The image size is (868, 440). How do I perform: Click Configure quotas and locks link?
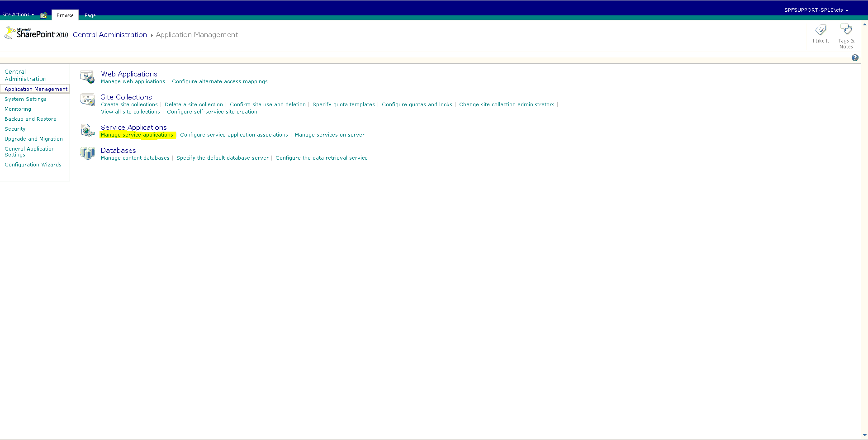pos(417,104)
